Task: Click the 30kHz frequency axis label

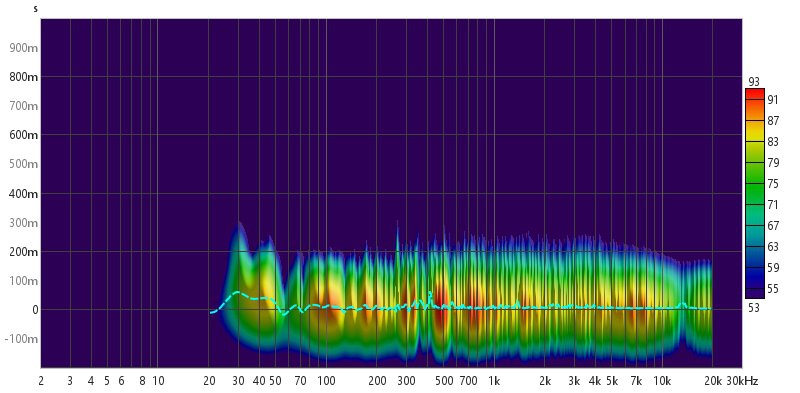Action: point(742,381)
